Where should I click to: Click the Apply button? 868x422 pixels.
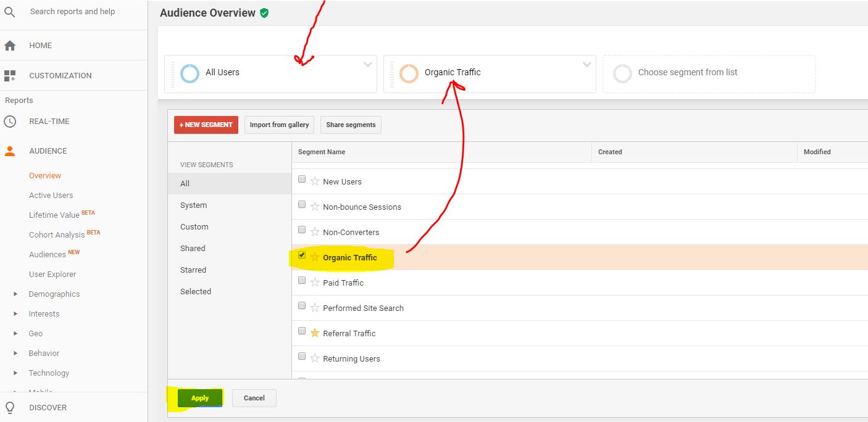tap(199, 398)
